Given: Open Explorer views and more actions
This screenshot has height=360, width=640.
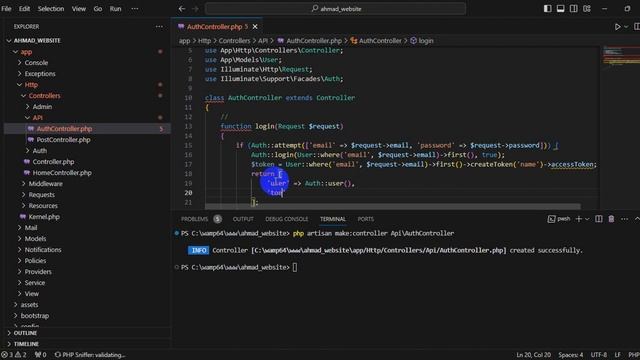Looking at the screenshot, I should (x=159, y=27).
